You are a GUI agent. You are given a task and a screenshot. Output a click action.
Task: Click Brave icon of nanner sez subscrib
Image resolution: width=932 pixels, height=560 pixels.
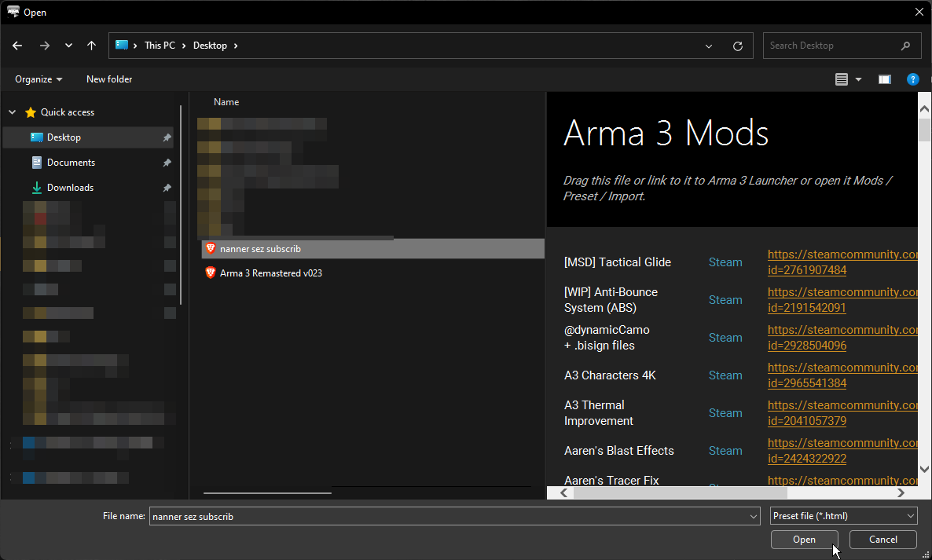tap(210, 248)
